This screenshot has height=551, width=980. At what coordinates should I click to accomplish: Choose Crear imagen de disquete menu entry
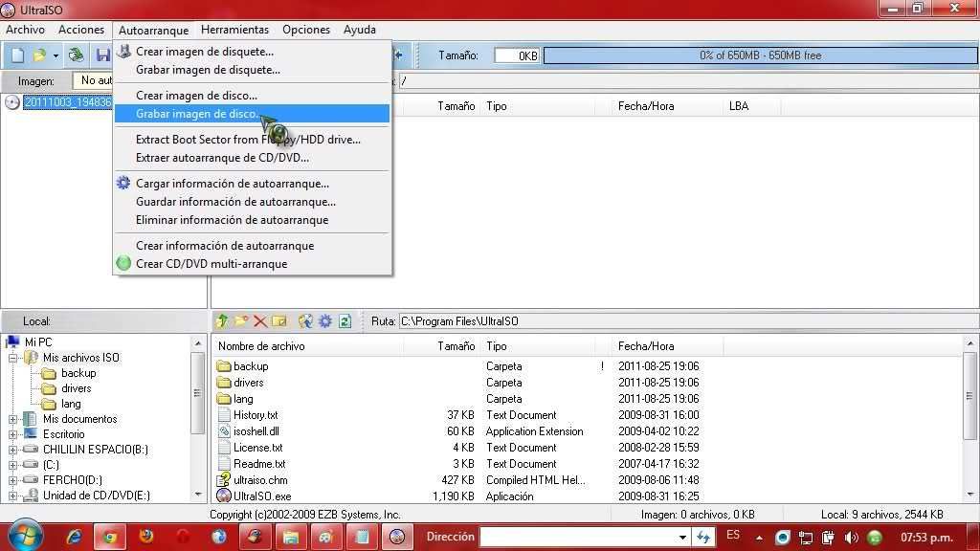[252, 52]
